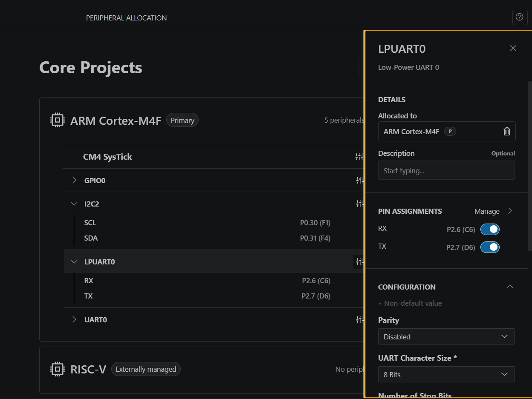Collapse the CONFIGURATION section
Viewport: 532px width, 399px height.
tap(509, 287)
